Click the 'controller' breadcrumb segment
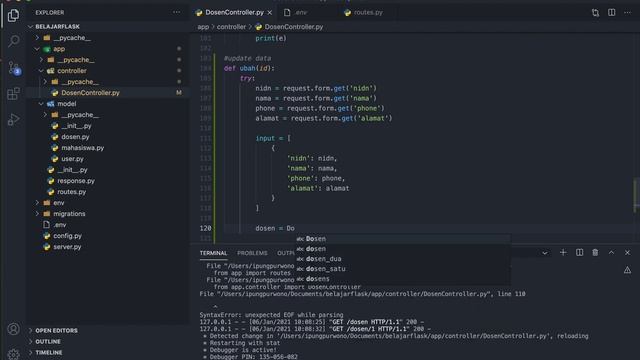 (x=231, y=27)
